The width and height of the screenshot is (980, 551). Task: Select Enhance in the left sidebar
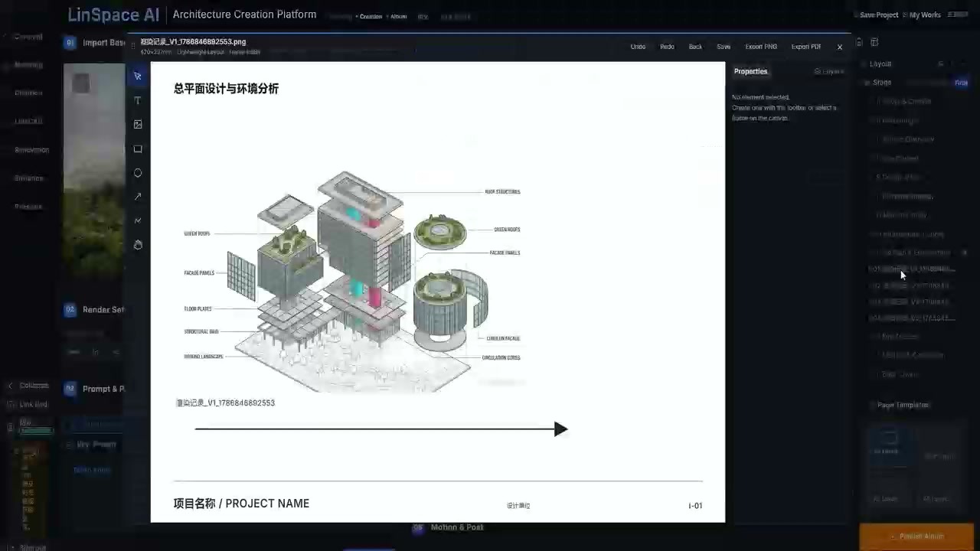click(x=29, y=178)
